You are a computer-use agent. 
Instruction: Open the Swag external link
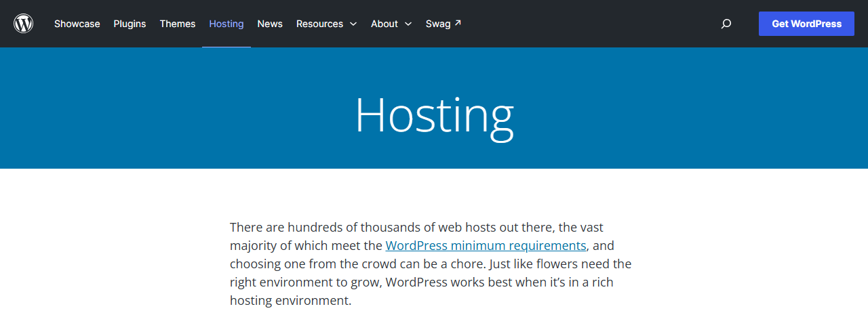443,24
